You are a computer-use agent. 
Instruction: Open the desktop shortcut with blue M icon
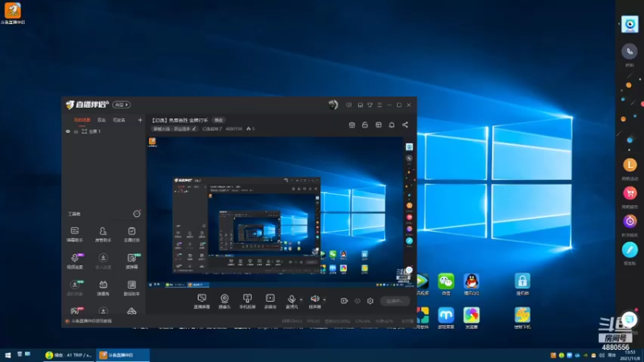[446, 318]
